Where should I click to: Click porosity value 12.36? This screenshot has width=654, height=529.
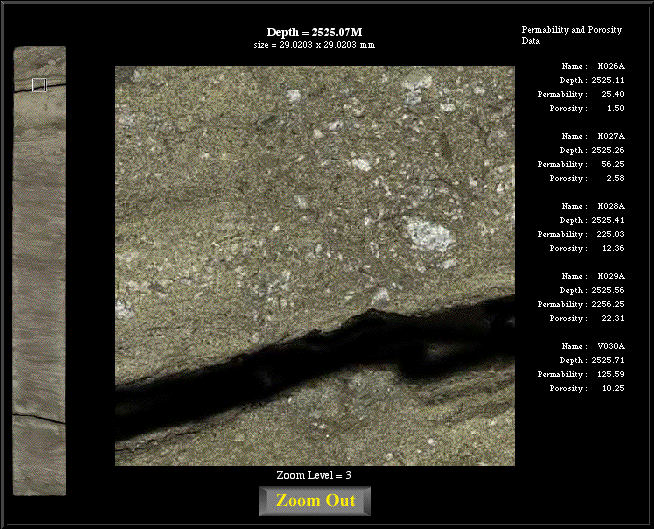[613, 248]
